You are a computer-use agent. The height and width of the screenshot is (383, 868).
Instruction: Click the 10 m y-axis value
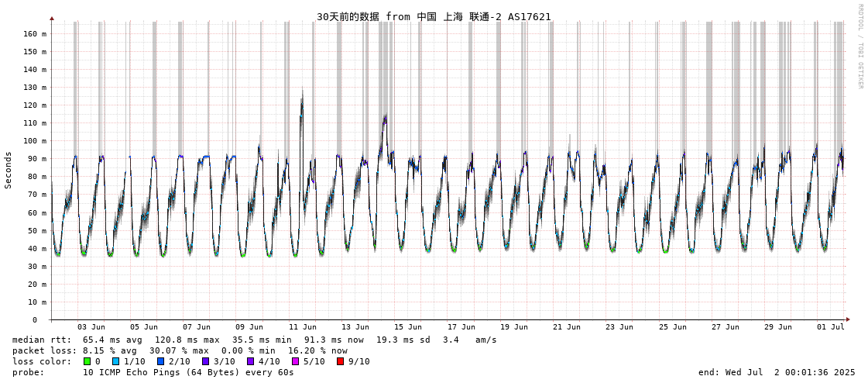[37, 302]
